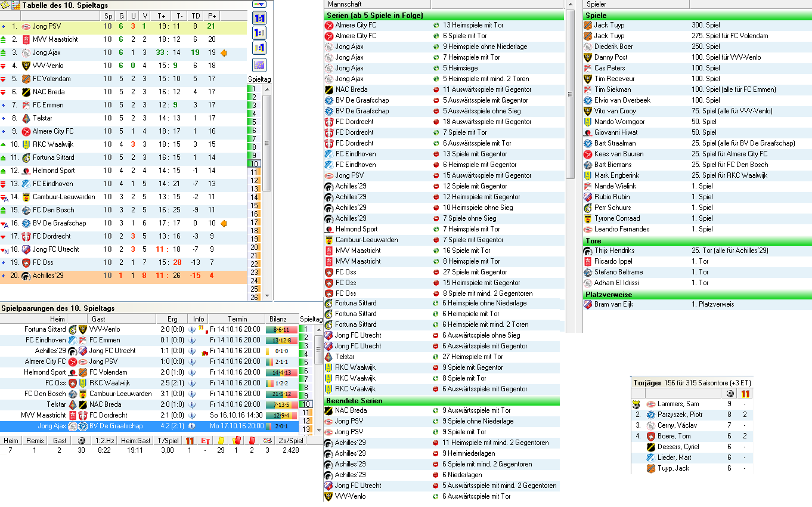Click the 'Spieler' column header
The width and height of the screenshot is (812, 507).
pos(636,4)
